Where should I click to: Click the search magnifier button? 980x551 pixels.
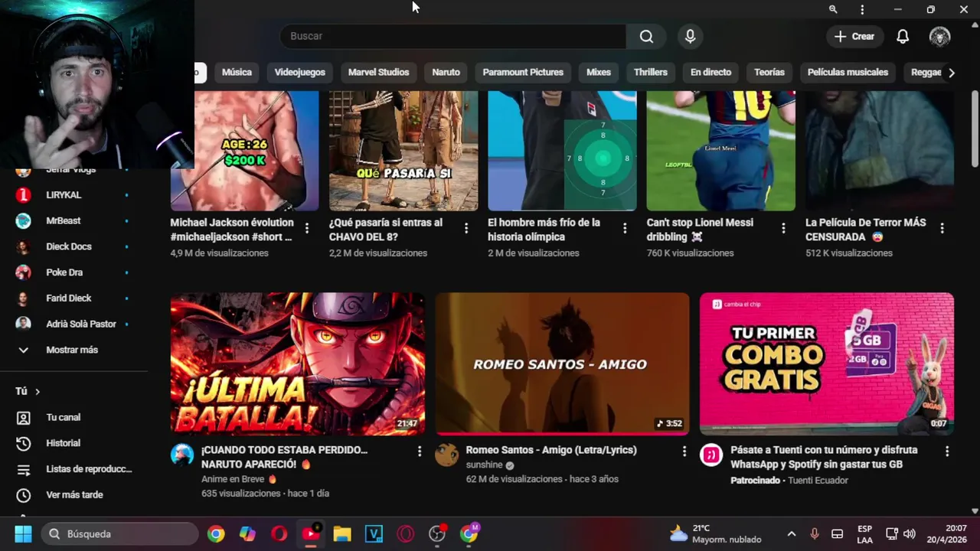tap(646, 36)
